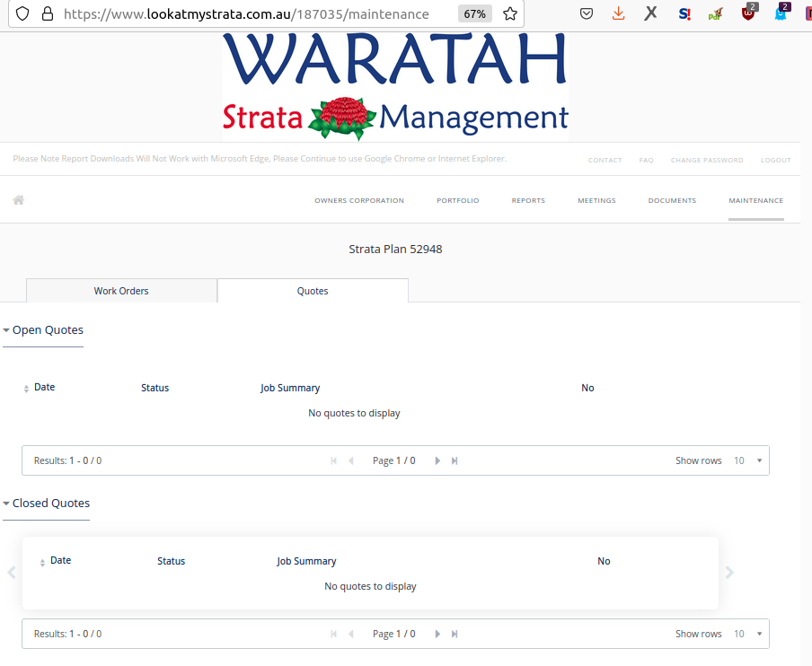Go to next page of Closed Quotes

[x=437, y=634]
